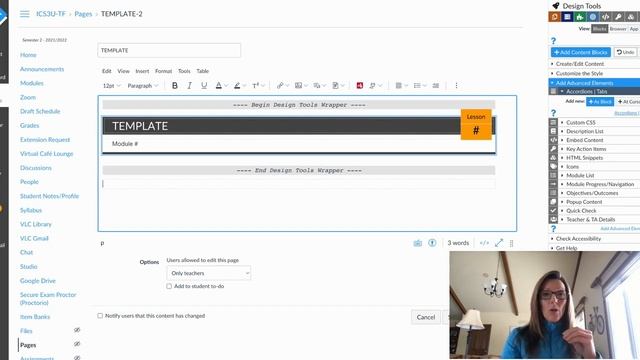The width and height of the screenshot is (640, 360).
Task: Click the TEMPLATE banner heading in editor
Action: click(140, 126)
